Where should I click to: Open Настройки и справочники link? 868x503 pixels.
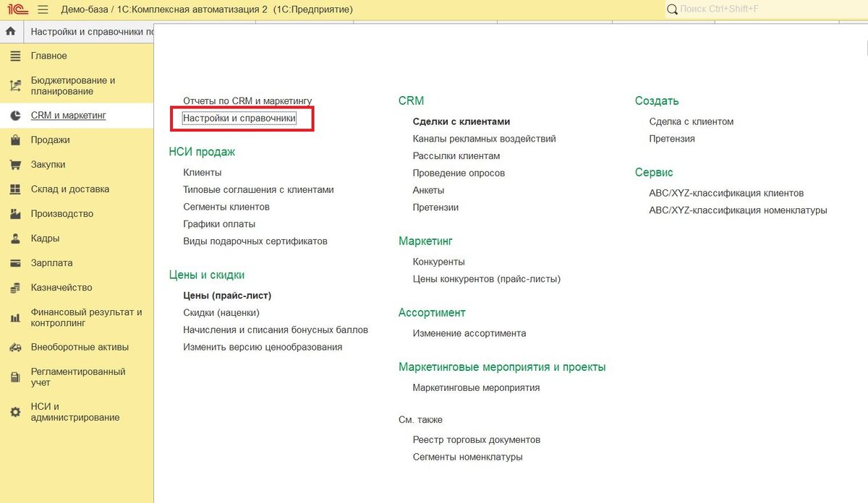239,118
